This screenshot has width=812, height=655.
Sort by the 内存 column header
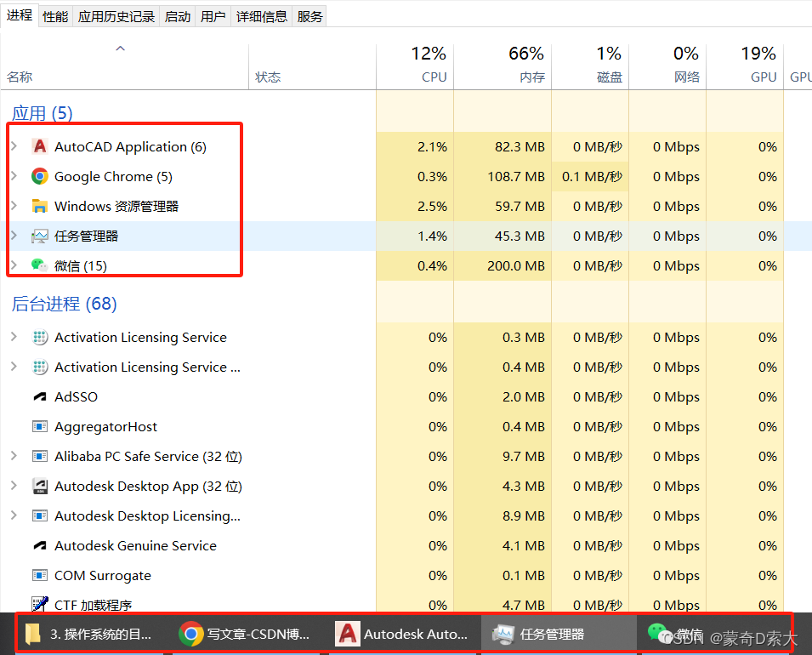click(x=503, y=67)
